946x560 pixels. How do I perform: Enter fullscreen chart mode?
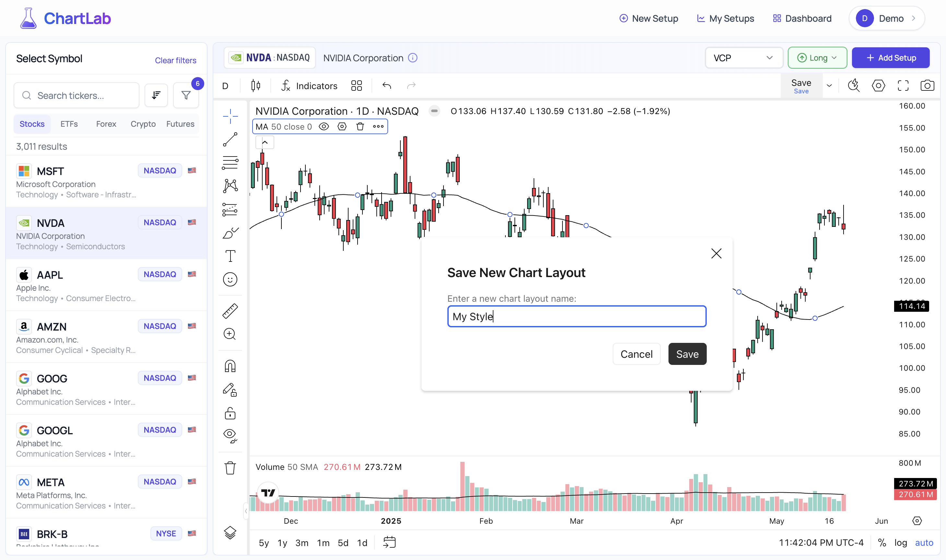coord(903,86)
